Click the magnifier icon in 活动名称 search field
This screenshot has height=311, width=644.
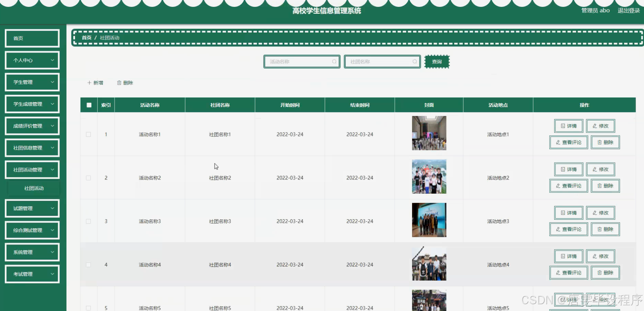click(334, 62)
